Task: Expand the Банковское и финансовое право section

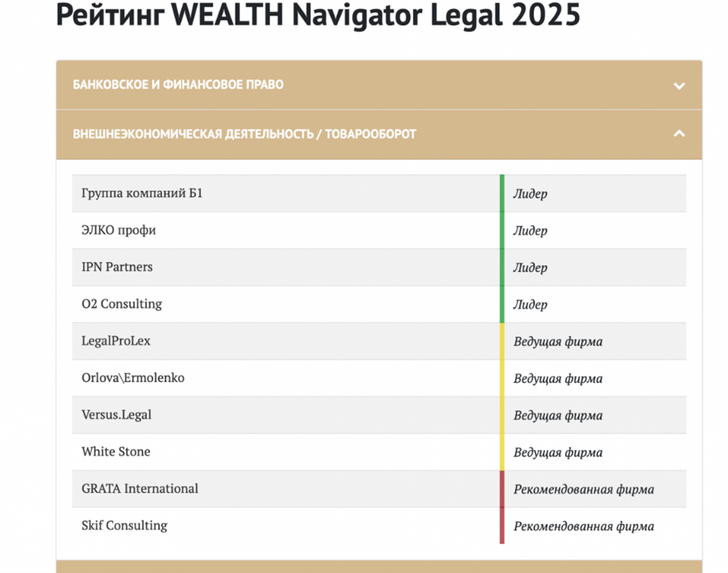Action: pos(179,85)
